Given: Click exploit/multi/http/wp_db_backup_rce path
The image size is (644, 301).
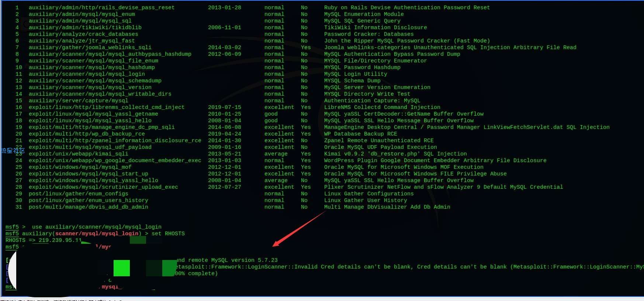Looking at the screenshot, I should pos(87,134).
